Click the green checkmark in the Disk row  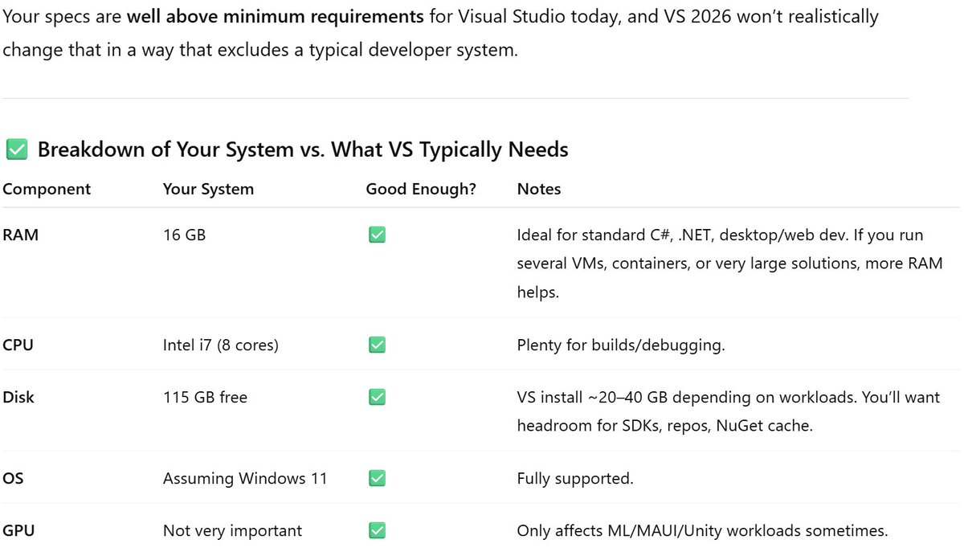click(x=376, y=397)
